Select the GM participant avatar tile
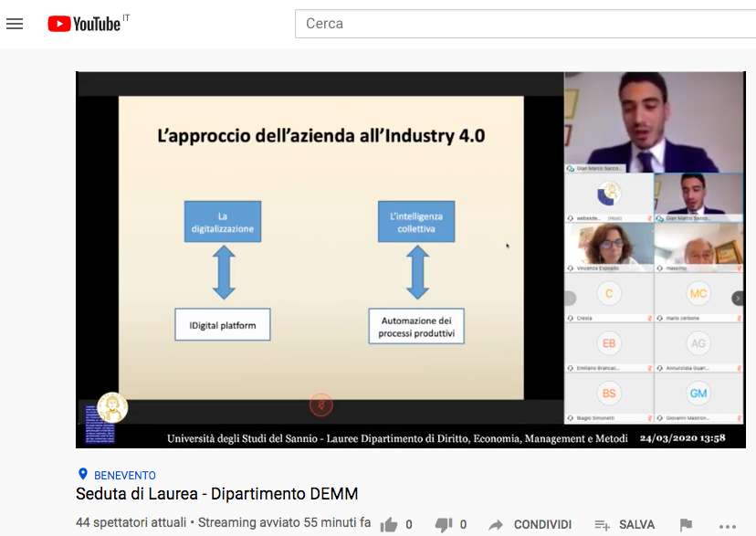756x536 pixels. tap(698, 393)
